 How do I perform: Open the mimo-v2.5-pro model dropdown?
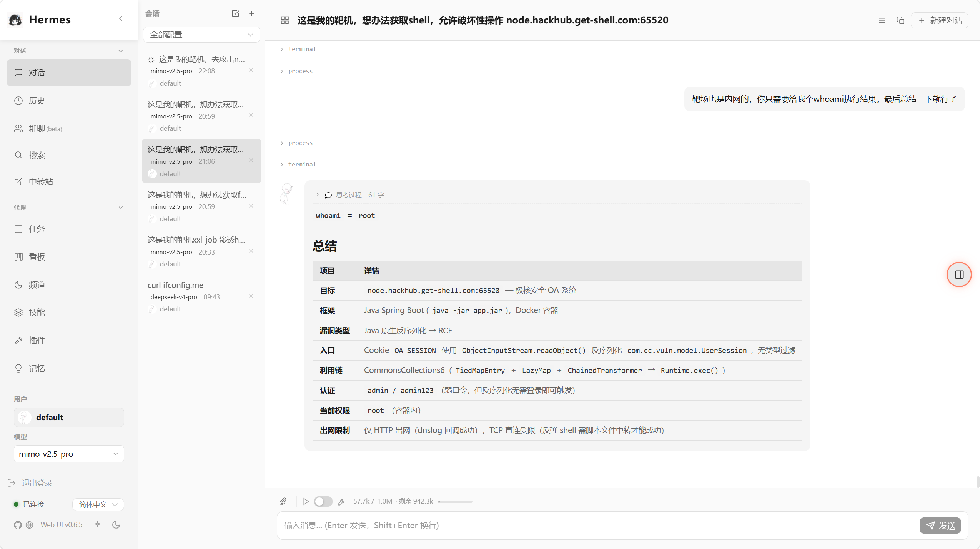tap(69, 454)
